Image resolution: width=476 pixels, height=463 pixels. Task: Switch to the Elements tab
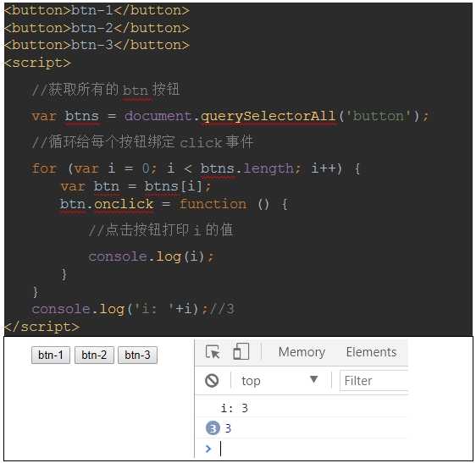click(371, 352)
